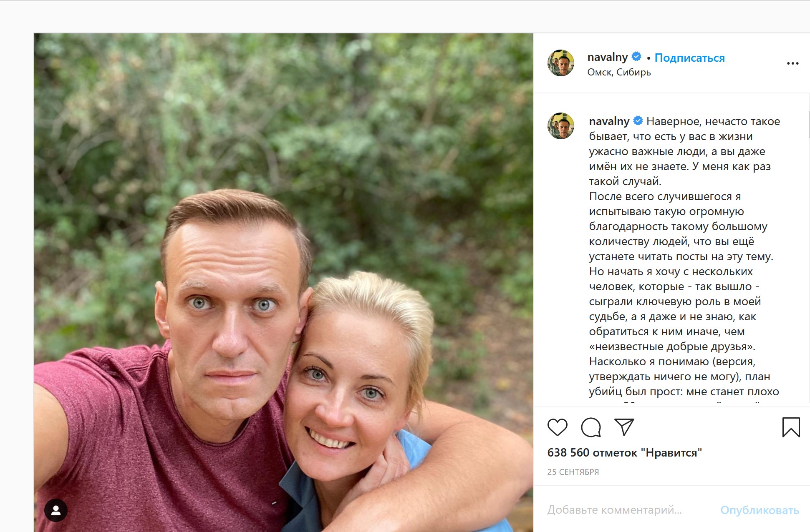Click navalny's avatar next to the caption

click(x=561, y=125)
